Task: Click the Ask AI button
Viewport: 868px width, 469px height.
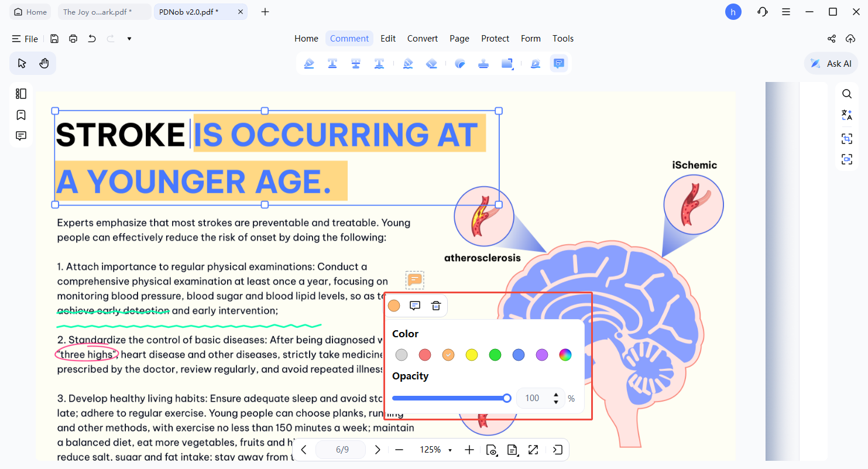Action: 831,63
